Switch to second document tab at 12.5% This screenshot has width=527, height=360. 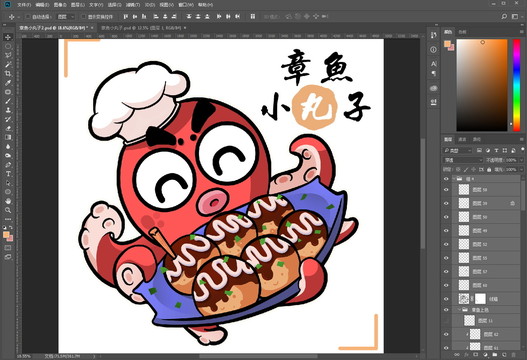140,28
